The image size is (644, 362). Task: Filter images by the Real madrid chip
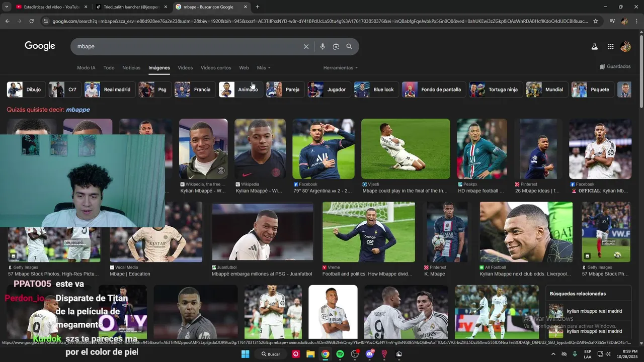click(109, 89)
